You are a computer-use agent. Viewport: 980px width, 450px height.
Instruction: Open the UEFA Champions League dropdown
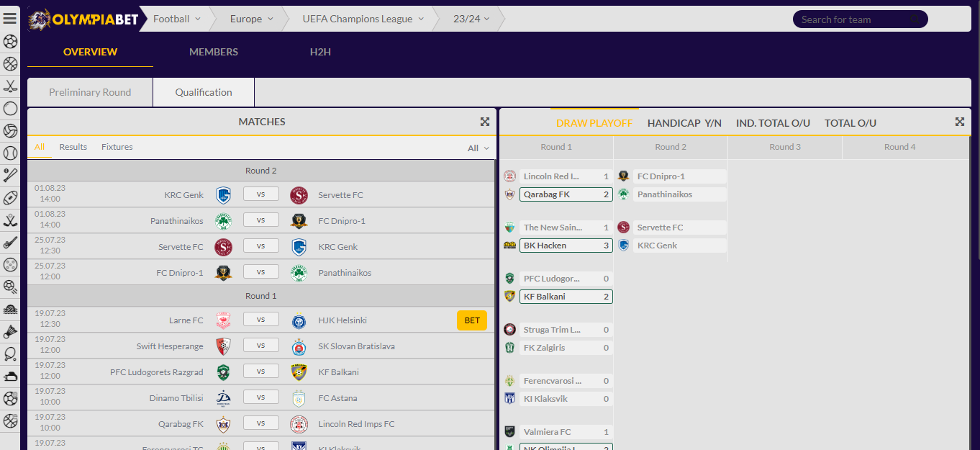[363, 19]
